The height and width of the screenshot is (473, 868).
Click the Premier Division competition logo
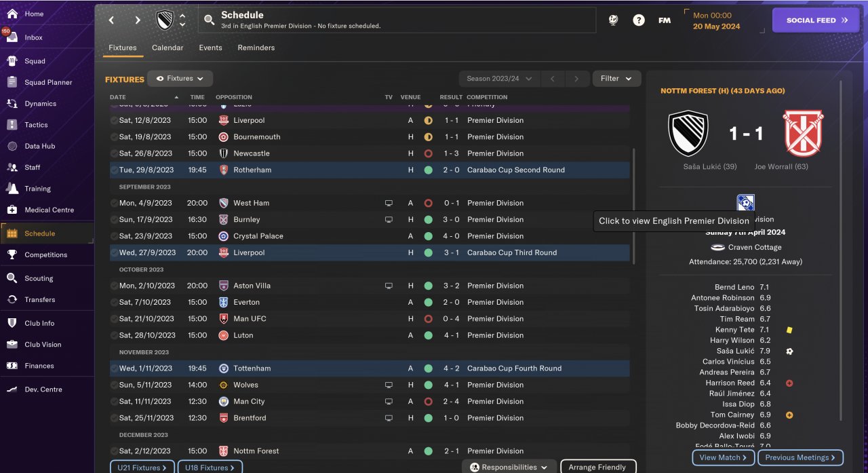pos(745,203)
